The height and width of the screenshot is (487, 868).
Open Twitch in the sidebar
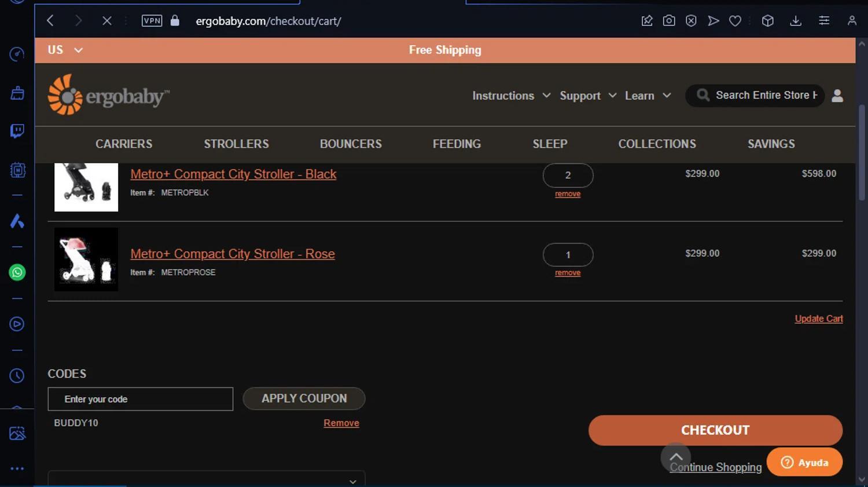[17, 131]
